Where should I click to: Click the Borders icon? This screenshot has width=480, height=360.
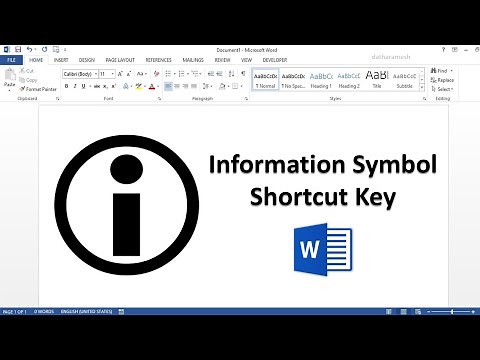click(235, 86)
